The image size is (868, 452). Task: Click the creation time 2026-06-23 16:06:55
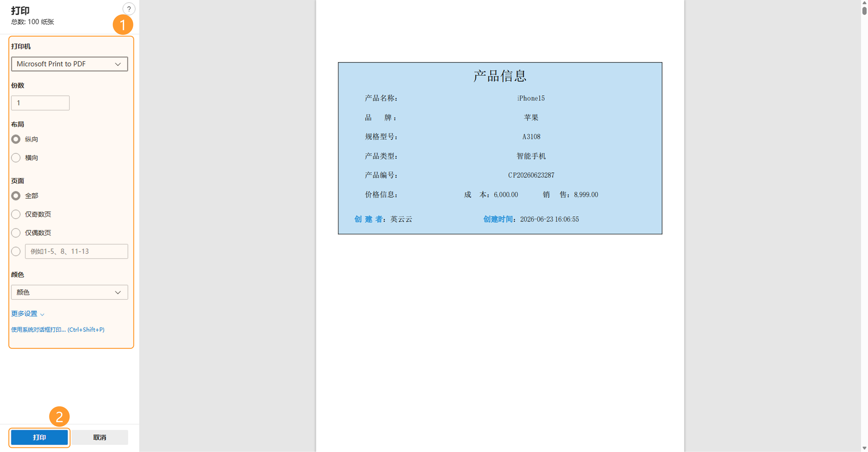pos(550,219)
